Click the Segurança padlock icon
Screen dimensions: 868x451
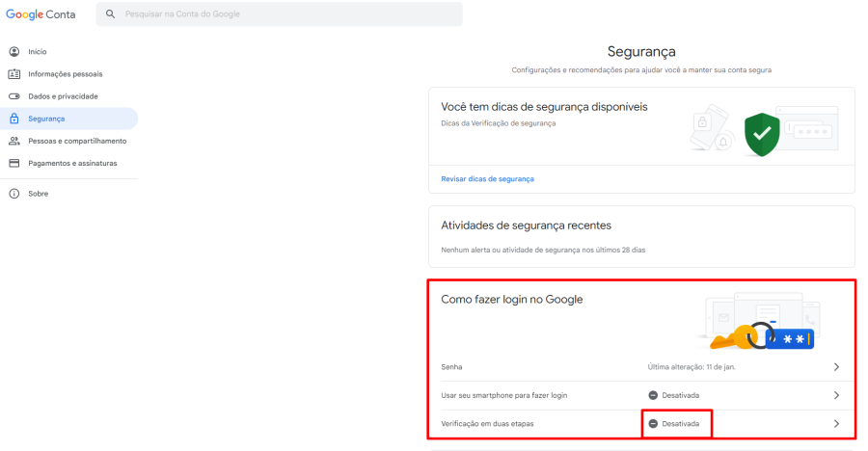(x=14, y=119)
